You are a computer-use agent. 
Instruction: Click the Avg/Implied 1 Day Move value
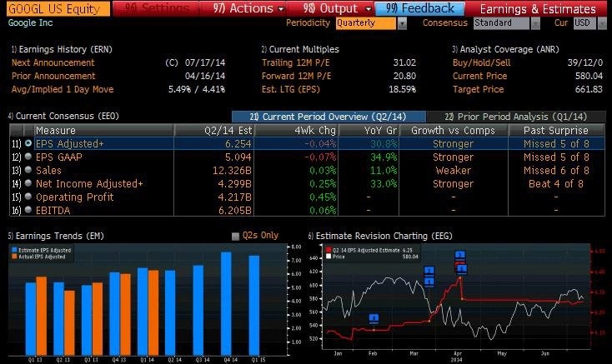[197, 89]
